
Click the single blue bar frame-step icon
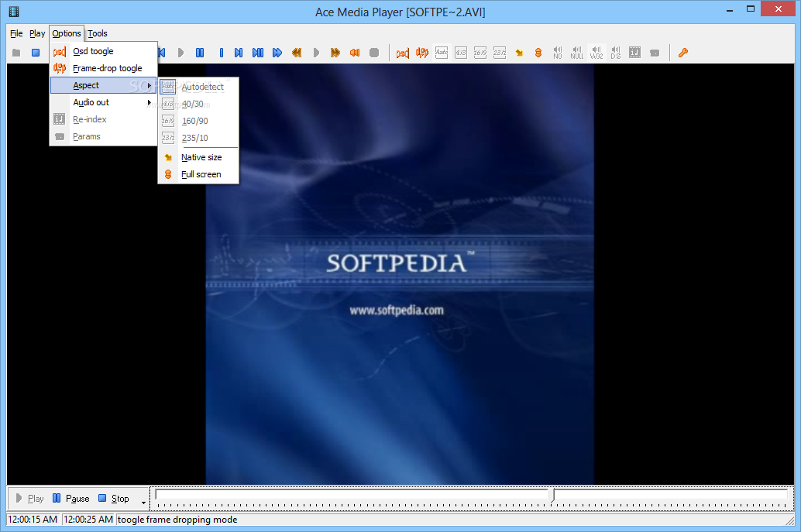coord(222,53)
